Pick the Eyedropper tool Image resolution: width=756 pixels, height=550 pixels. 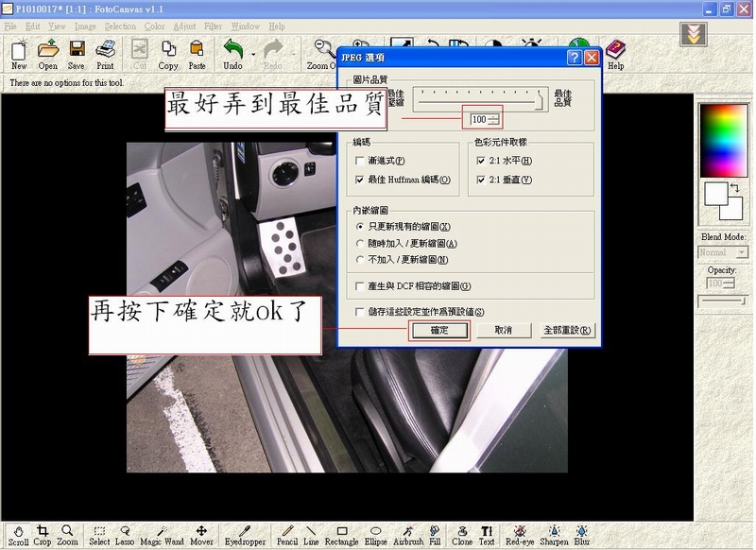click(x=245, y=535)
